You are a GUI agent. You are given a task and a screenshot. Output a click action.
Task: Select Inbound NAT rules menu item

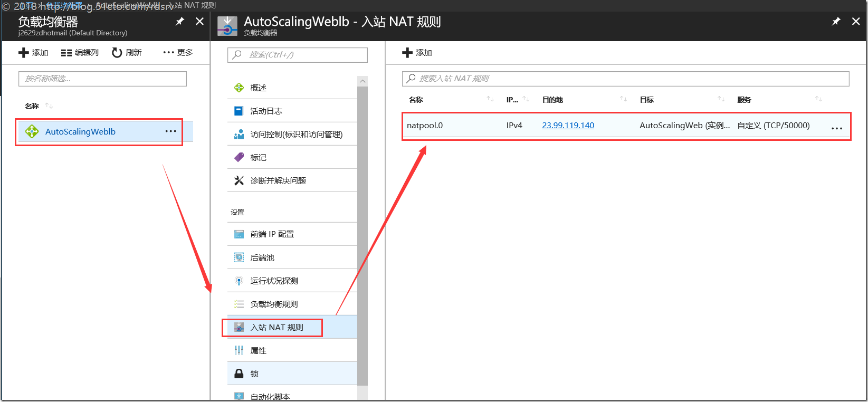[292, 327]
